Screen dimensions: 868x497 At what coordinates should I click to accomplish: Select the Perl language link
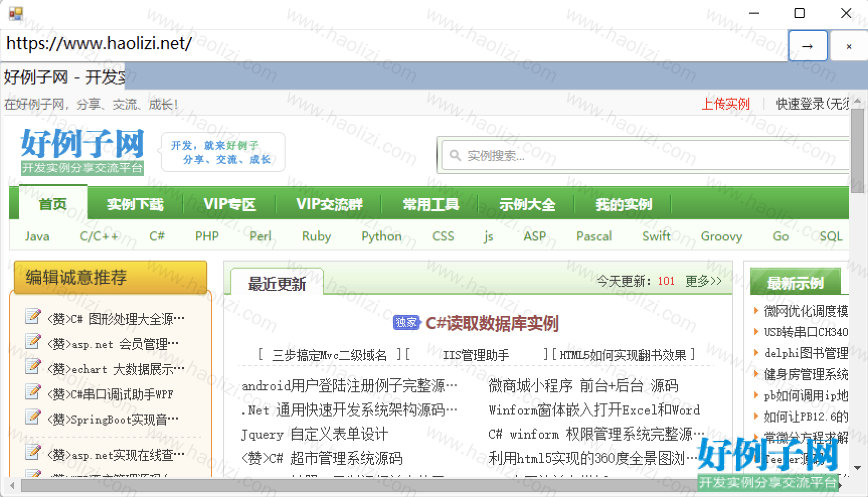pos(261,236)
